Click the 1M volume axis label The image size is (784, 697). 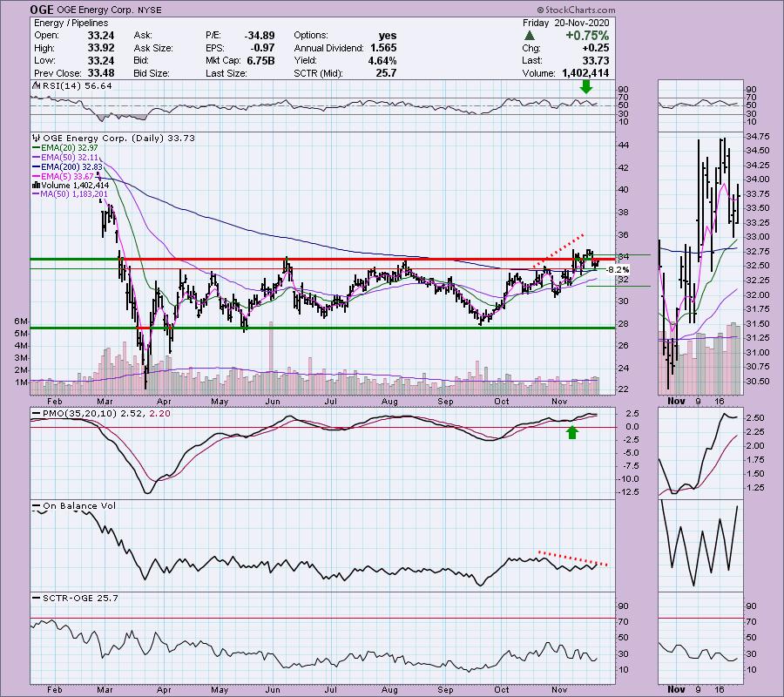coord(21,382)
